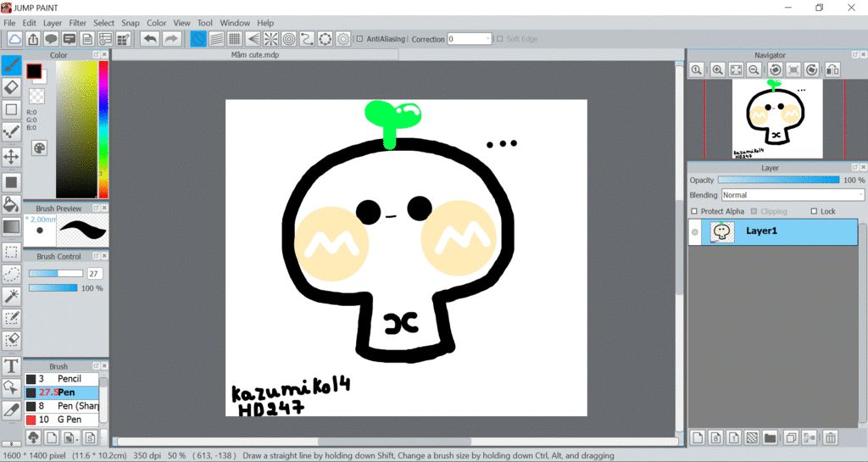Rotate canvas right in Navigator
Viewport: 868px width, 462px height.
[811, 70]
